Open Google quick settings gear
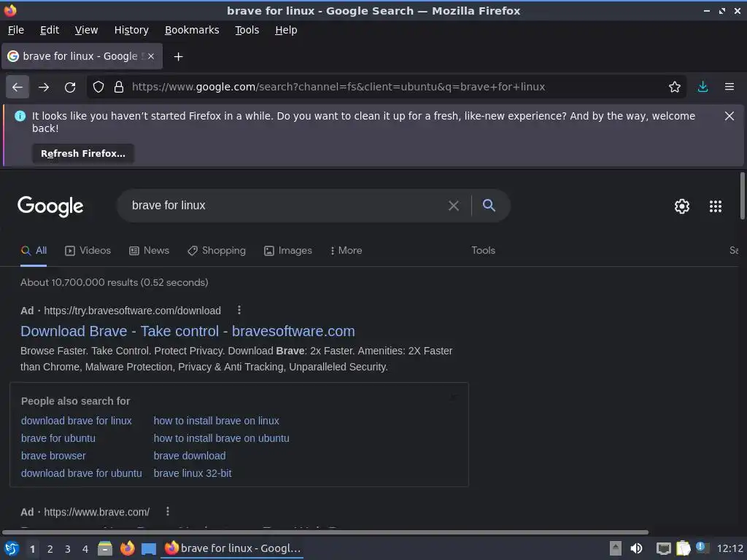747x560 pixels. (682, 206)
